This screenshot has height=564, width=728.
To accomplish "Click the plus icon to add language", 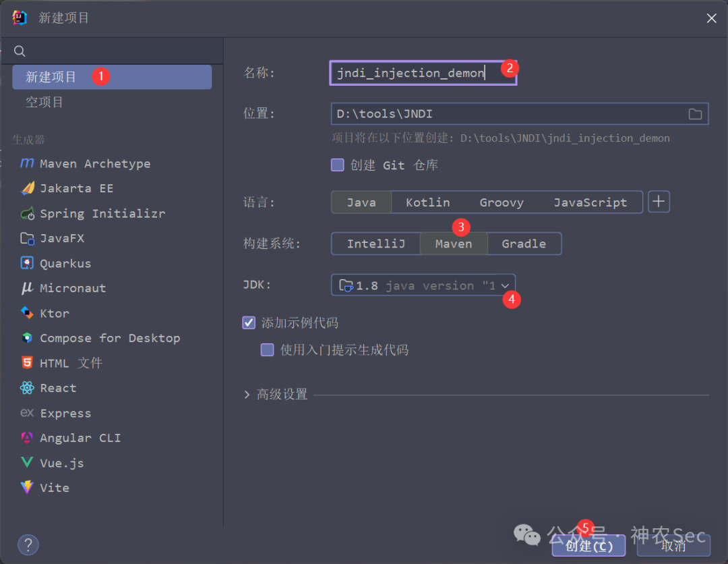I will pos(659,202).
